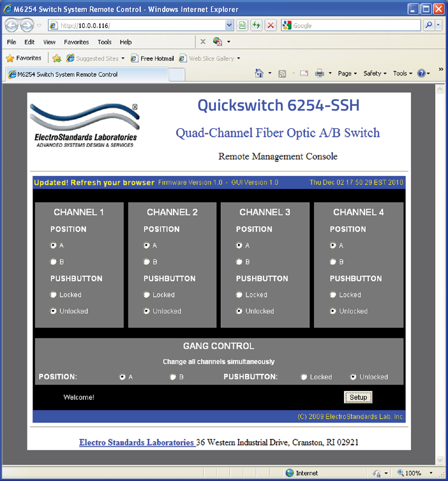448x481 pixels.
Task: Click the browser Forward arrow button
Action: click(x=27, y=25)
